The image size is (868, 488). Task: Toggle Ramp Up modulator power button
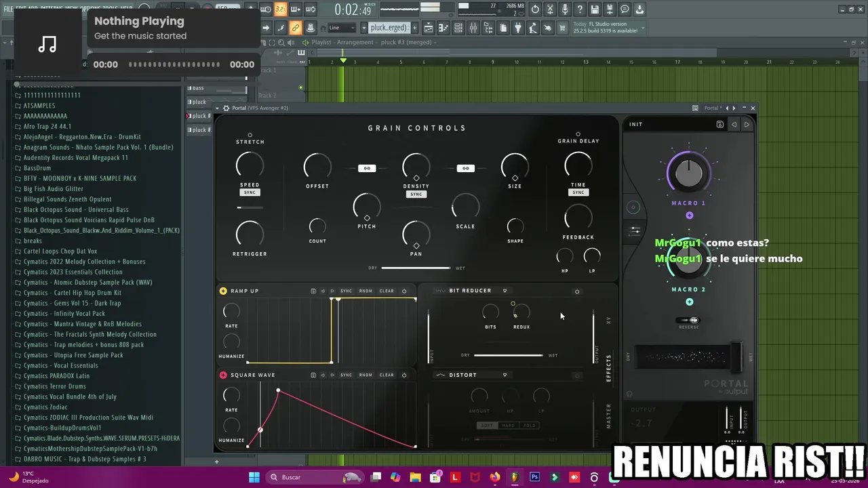404,291
